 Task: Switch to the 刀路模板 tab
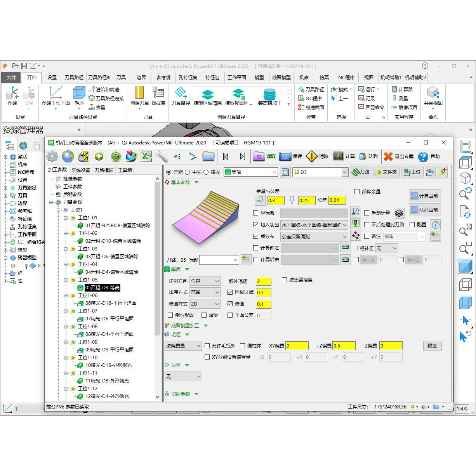point(104,170)
